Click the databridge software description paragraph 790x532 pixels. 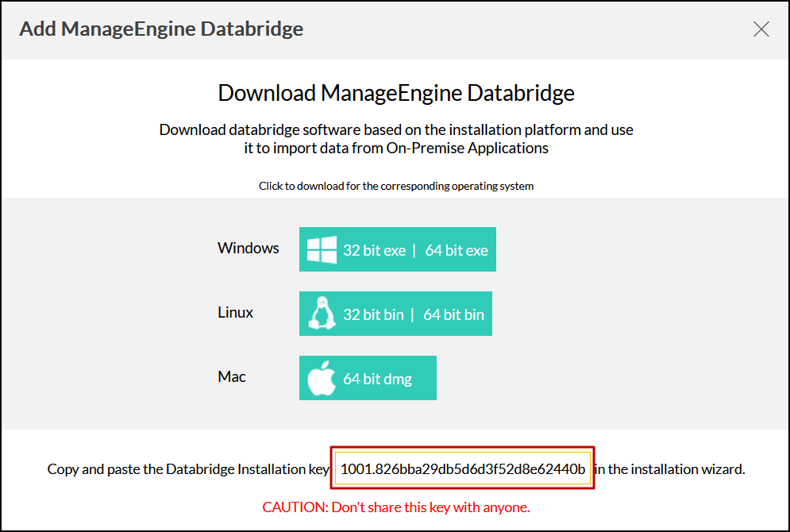[x=396, y=138]
